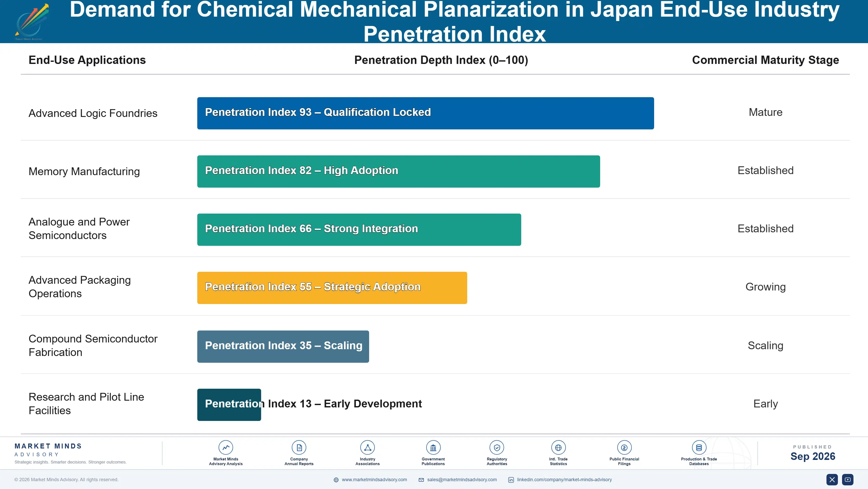This screenshot has height=489, width=868.
Task: Click the Intl. Trade Statistics globe icon
Action: [x=558, y=447]
